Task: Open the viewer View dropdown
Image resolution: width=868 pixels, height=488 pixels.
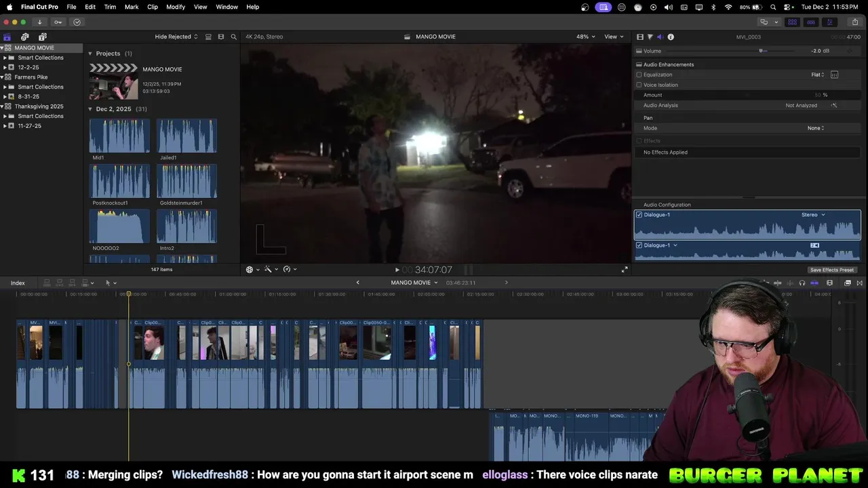Action: pos(614,37)
